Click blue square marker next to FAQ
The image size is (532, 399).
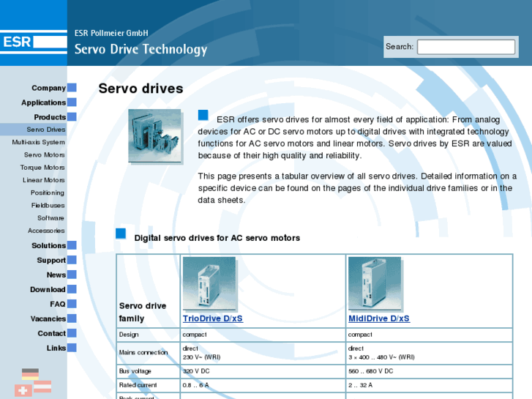tap(72, 304)
